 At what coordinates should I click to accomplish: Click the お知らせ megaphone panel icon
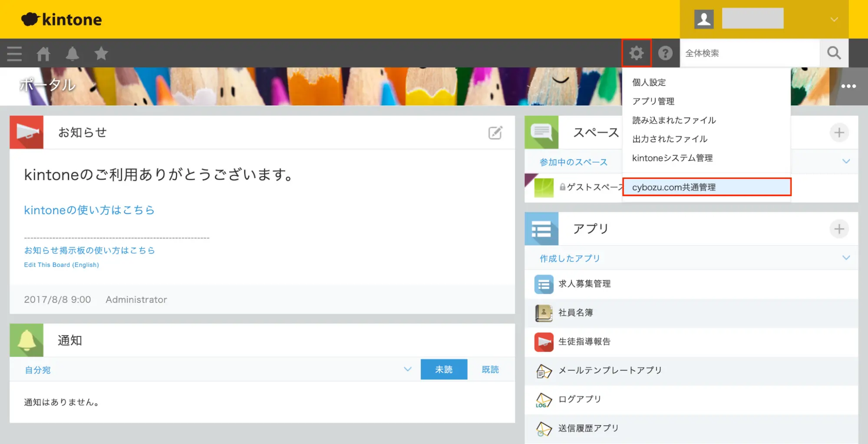point(26,132)
